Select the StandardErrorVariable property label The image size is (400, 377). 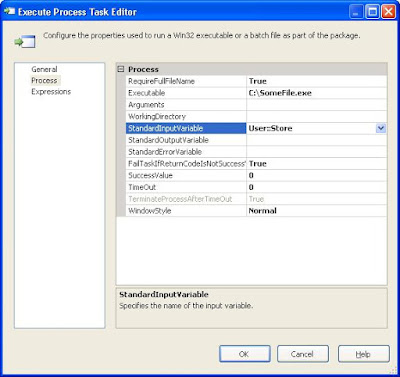click(165, 152)
